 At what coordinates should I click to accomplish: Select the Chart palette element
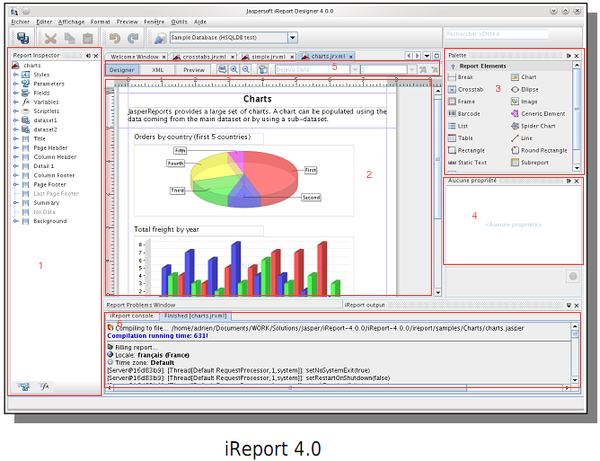523,77
